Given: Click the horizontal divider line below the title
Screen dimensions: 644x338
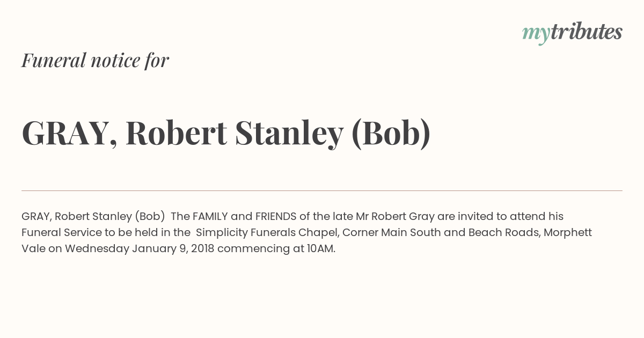Looking at the screenshot, I should (322, 190).
